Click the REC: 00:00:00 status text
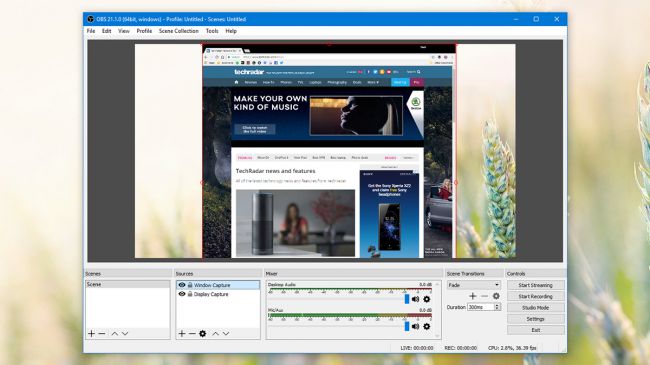The width and height of the screenshot is (650, 365). 461,348
